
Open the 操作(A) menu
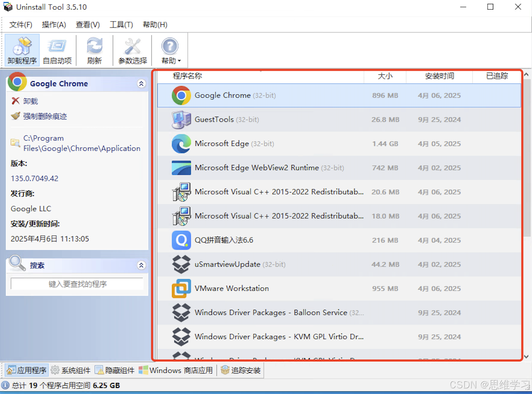54,25
